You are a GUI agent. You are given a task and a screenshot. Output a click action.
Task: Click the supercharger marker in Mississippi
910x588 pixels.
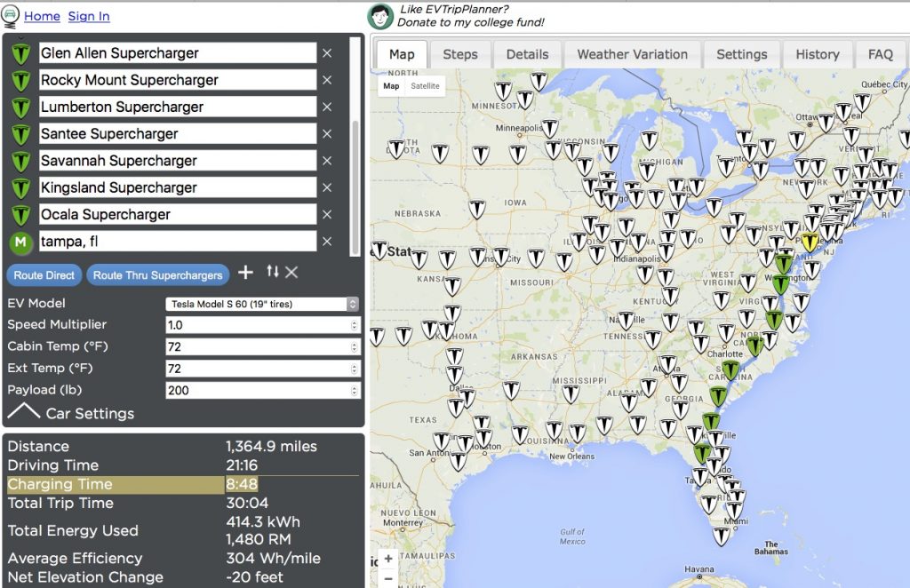571,393
